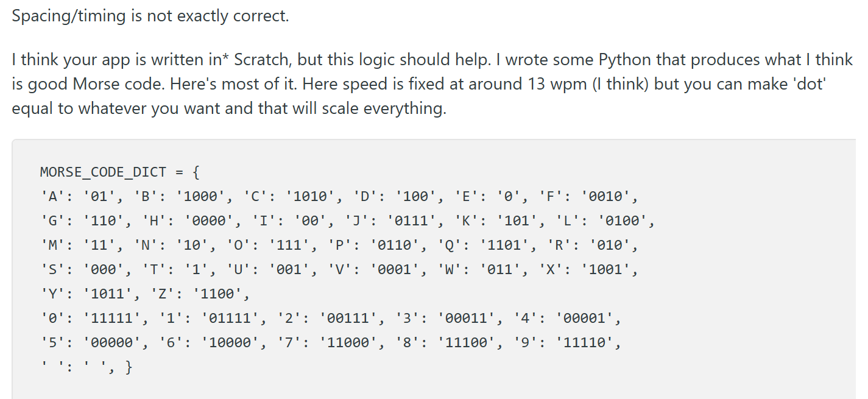Click the '4': '00001' entry in the code
868x399 pixels.
(564, 319)
